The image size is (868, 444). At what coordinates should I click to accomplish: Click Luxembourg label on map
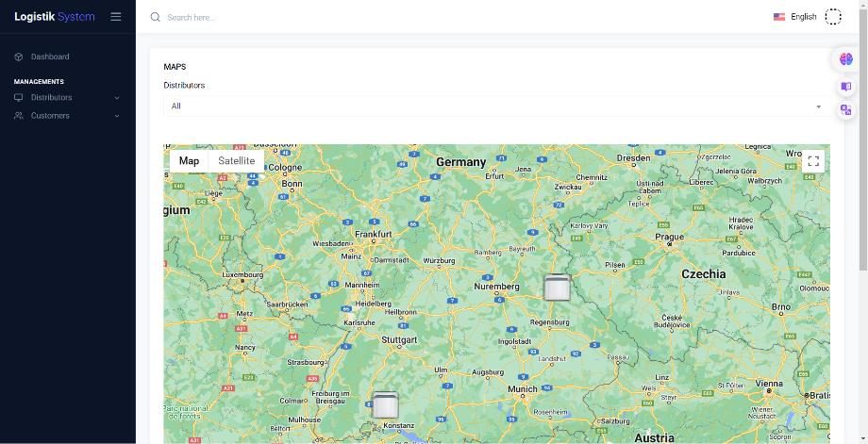242,274
